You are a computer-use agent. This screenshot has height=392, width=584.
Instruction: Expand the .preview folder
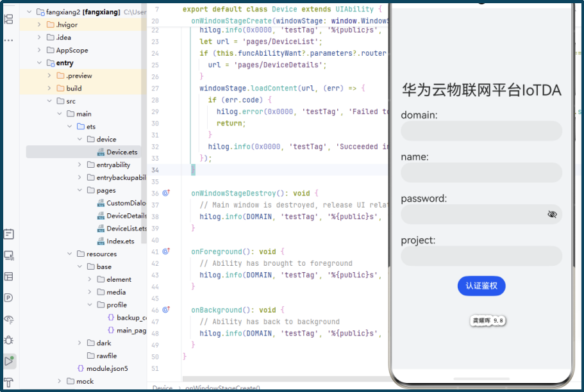coord(49,76)
